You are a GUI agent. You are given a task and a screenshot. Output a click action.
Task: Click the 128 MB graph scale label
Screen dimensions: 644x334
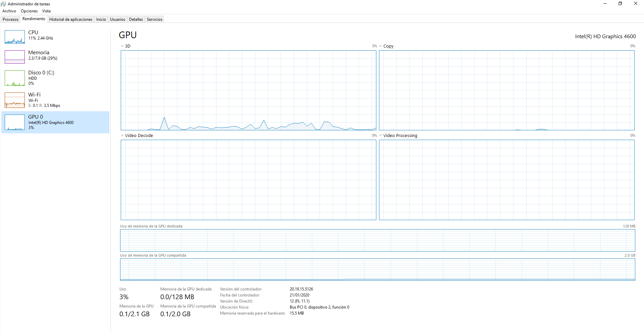[x=629, y=226]
